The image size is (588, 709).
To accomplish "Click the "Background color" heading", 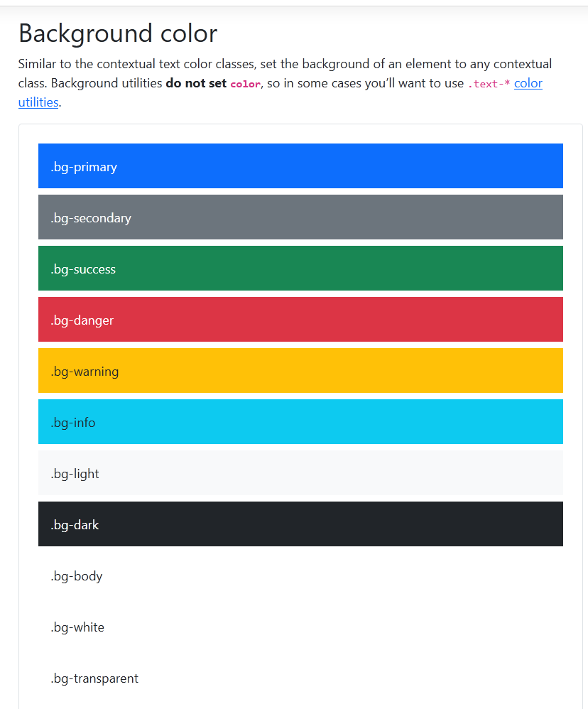I will (118, 33).
